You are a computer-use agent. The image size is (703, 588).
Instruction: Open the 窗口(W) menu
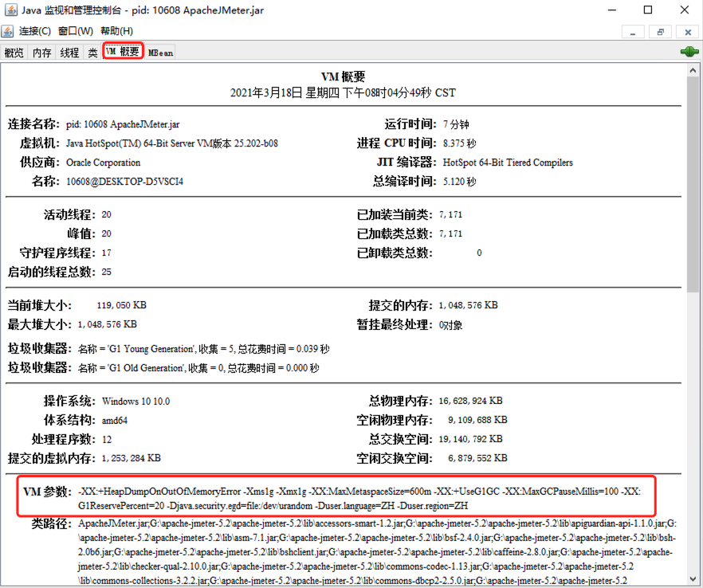76,31
